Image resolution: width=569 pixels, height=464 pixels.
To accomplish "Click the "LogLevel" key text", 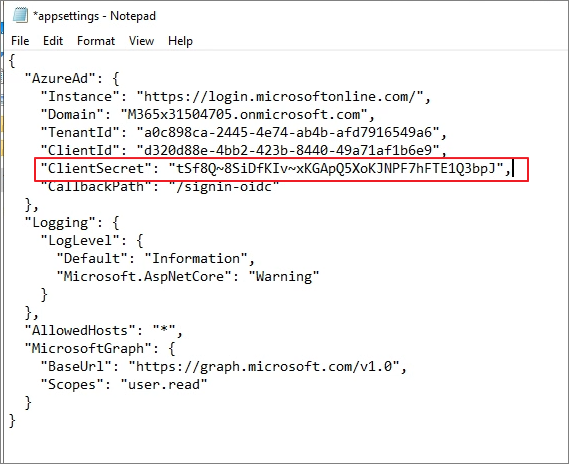I will pyautogui.click(x=80, y=241).
